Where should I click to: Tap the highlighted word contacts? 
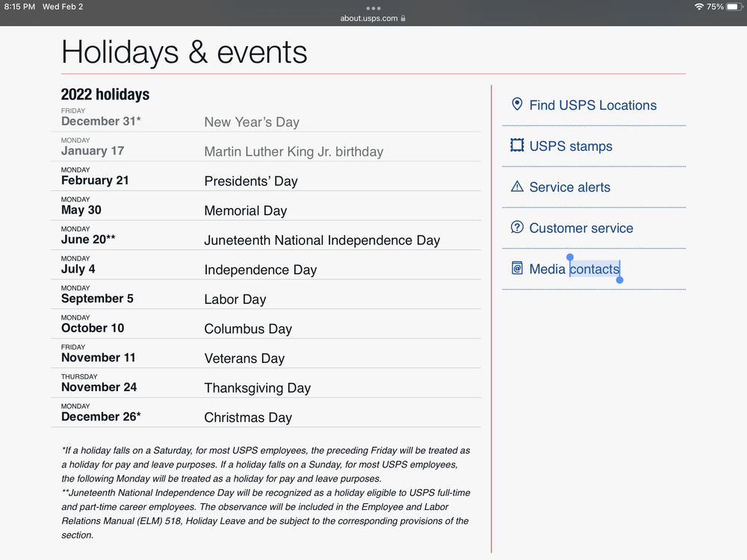595,269
